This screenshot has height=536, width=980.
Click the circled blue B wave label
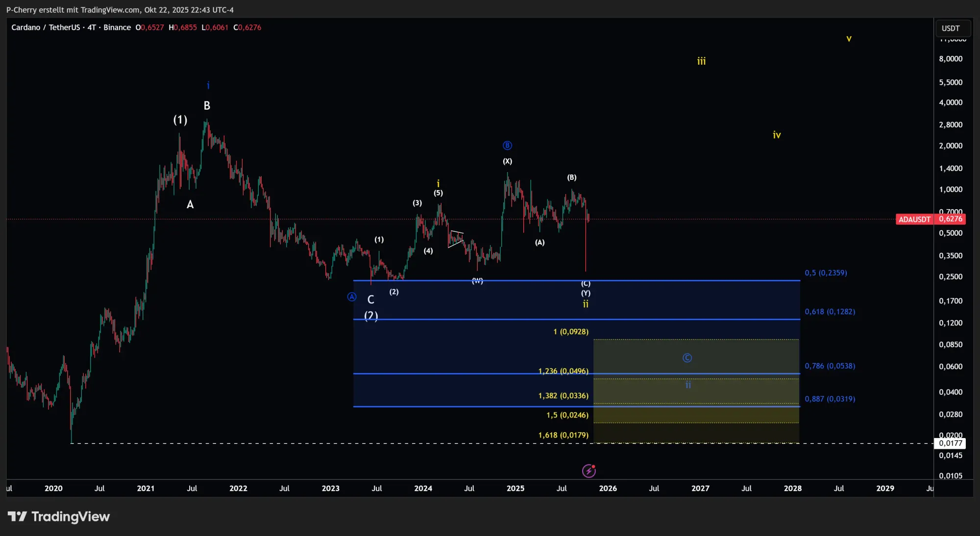coord(507,146)
